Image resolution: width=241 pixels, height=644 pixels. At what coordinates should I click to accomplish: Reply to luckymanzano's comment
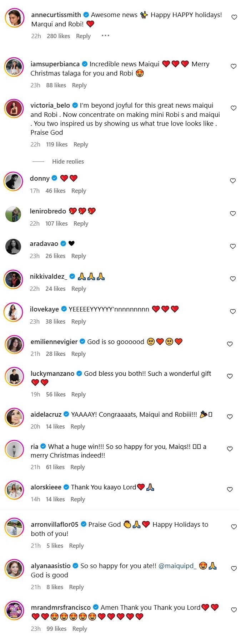point(79,394)
